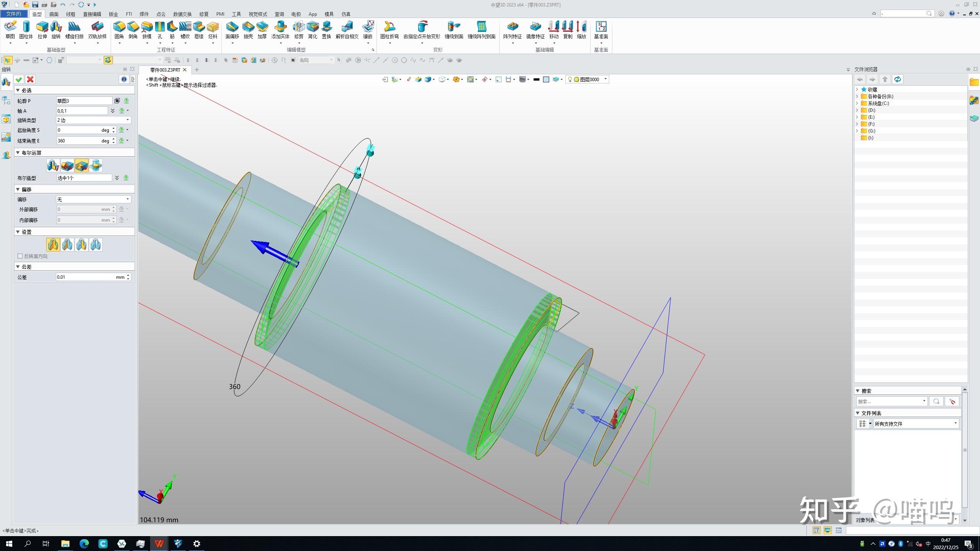Switch to the 线框 ribbon tab
Image resolution: width=980 pixels, height=551 pixels.
click(x=70, y=14)
